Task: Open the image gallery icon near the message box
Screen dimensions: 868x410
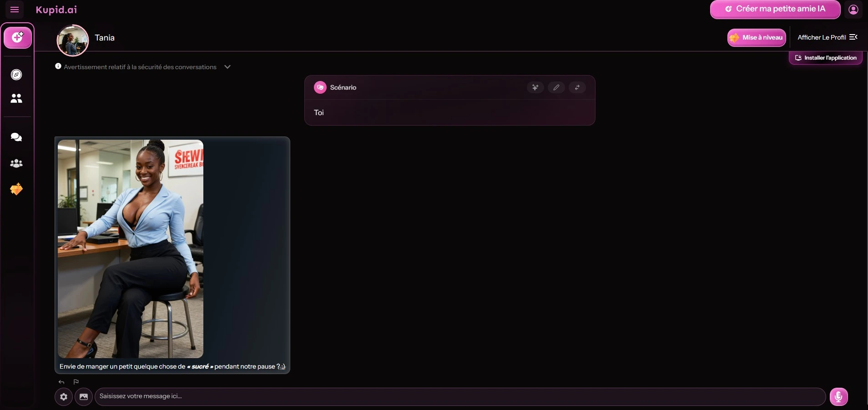Action: pos(83,396)
